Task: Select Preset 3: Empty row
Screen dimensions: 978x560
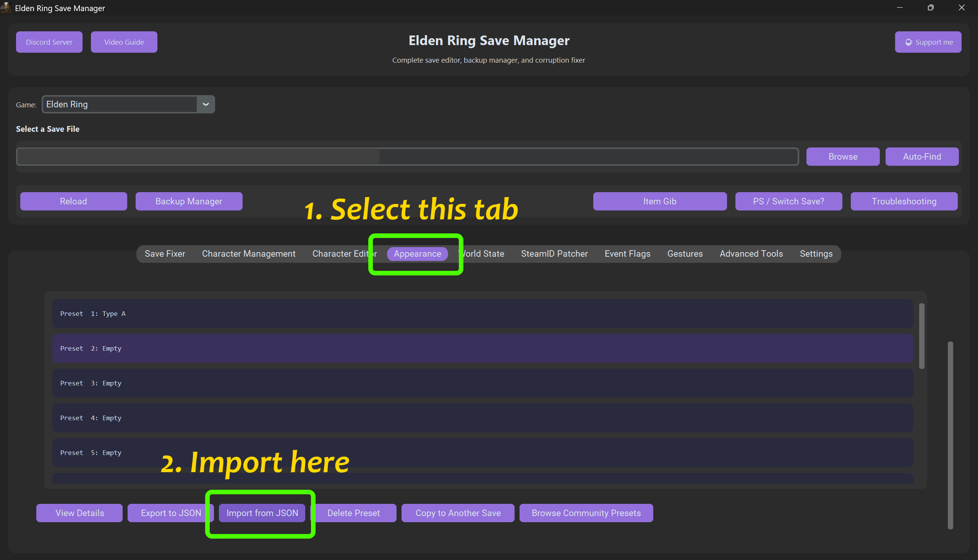Action: click(483, 384)
